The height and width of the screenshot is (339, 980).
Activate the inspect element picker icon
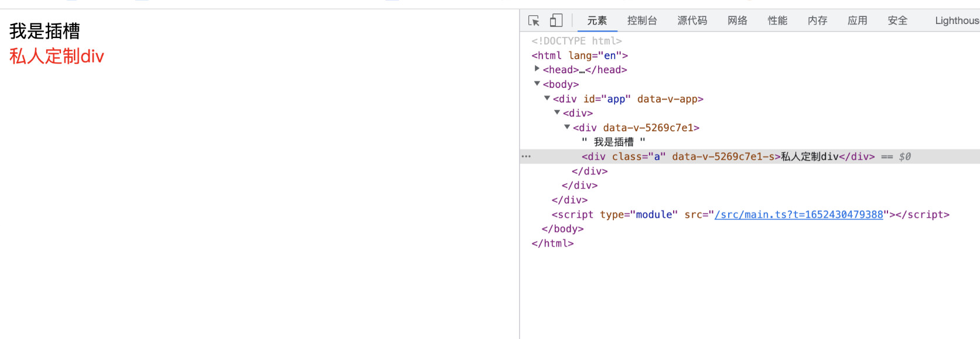tap(534, 20)
